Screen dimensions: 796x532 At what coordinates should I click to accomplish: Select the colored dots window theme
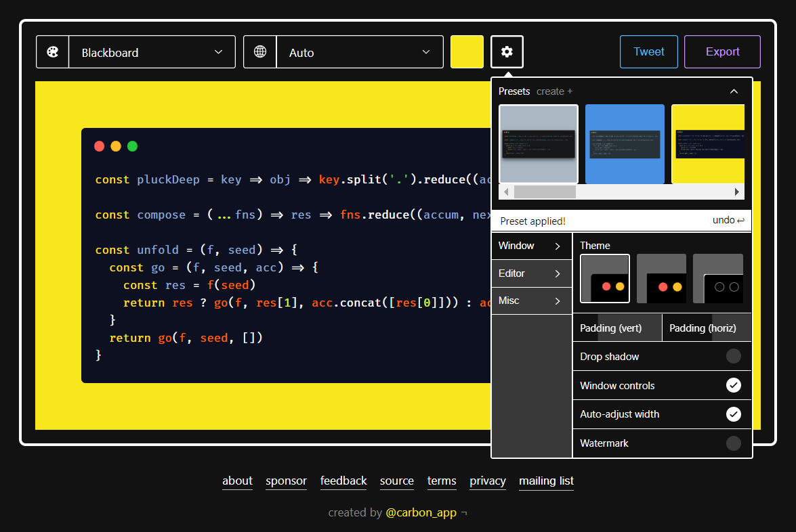[x=604, y=278]
